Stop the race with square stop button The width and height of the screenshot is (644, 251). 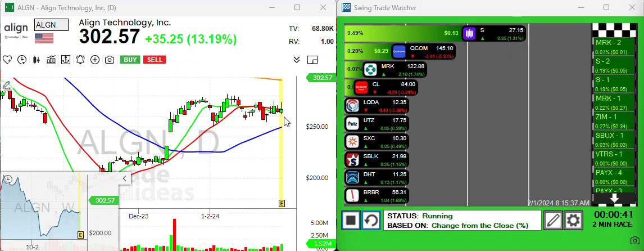(351, 220)
